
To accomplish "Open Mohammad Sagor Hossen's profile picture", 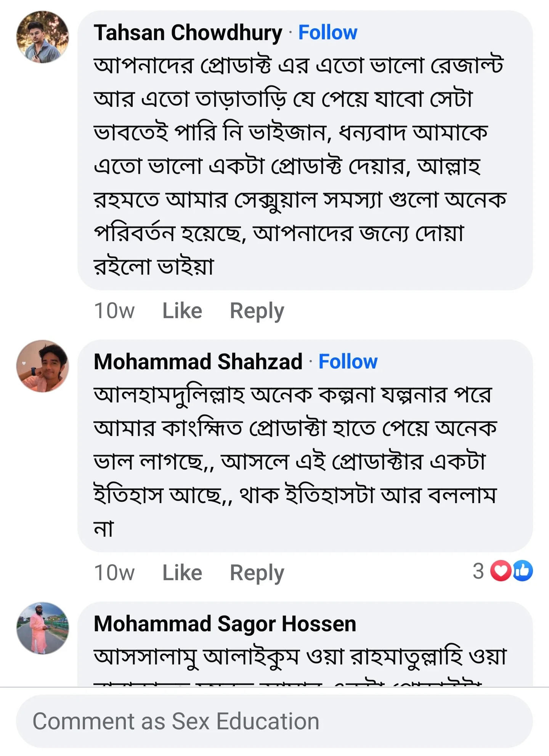I will [42, 628].
